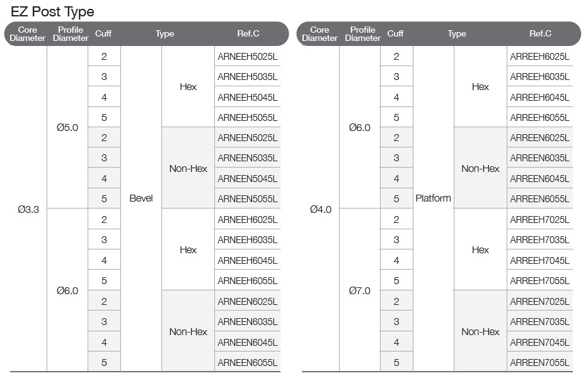The width and height of the screenshot is (588, 383).
Task: Click the EZ Post Type heading
Action: (52, 12)
